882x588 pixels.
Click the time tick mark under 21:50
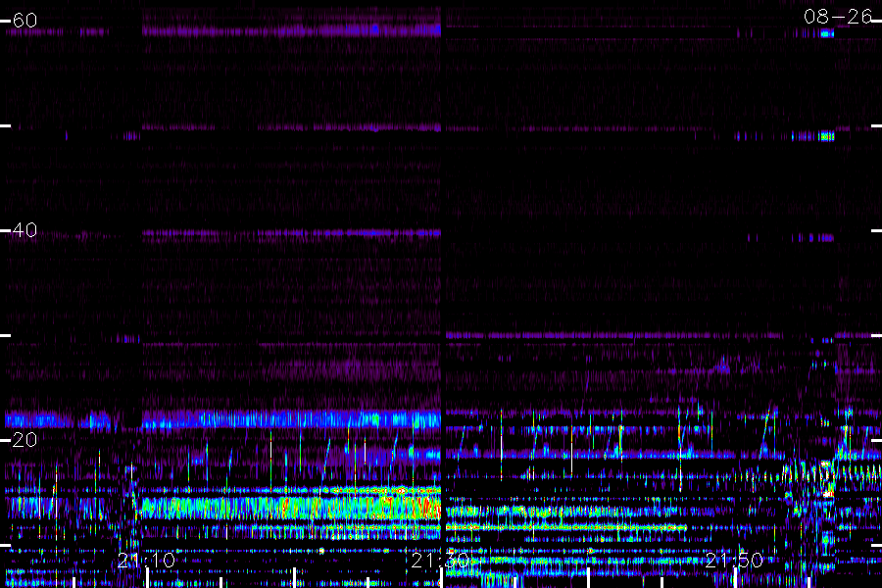coord(735,578)
